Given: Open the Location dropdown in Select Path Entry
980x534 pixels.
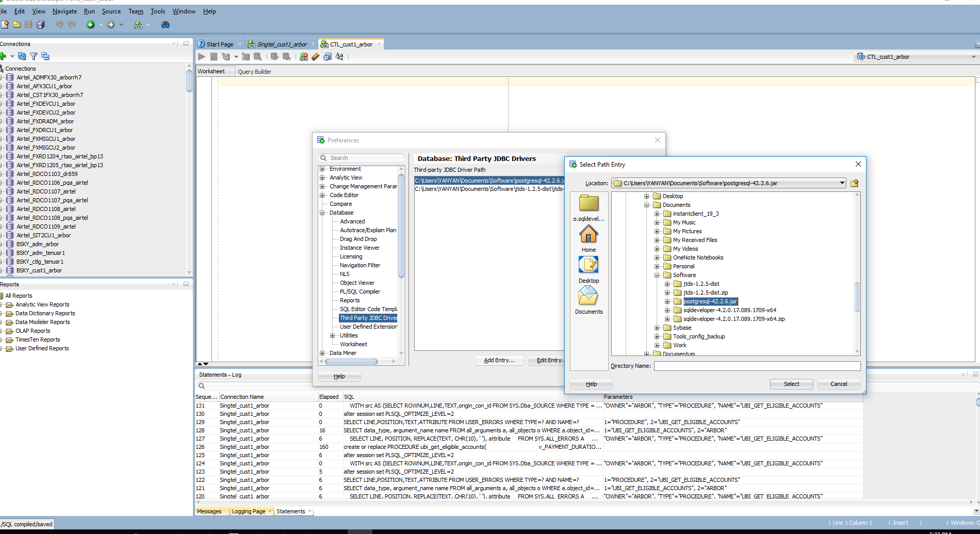Looking at the screenshot, I should [842, 183].
